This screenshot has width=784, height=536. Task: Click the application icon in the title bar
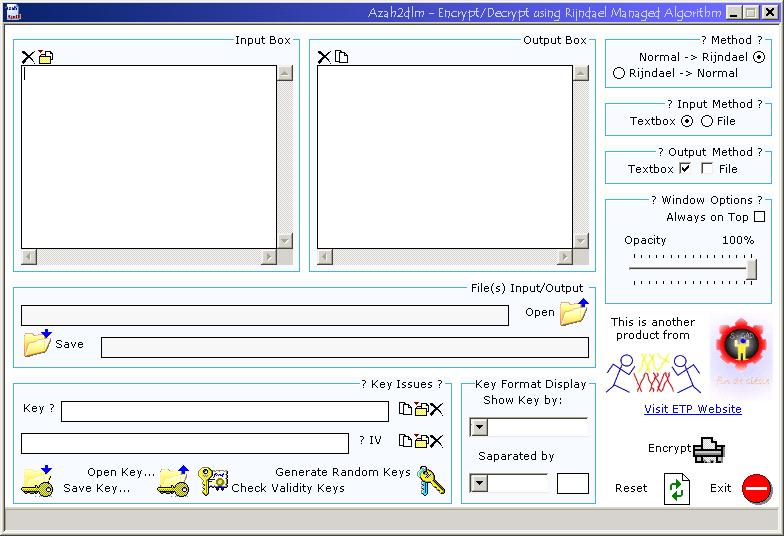[x=14, y=12]
